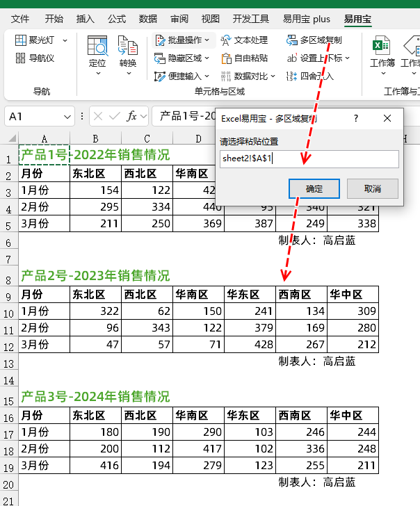The image size is (420, 506).
Task: Click the 定位 locate icon
Action: pos(97,45)
